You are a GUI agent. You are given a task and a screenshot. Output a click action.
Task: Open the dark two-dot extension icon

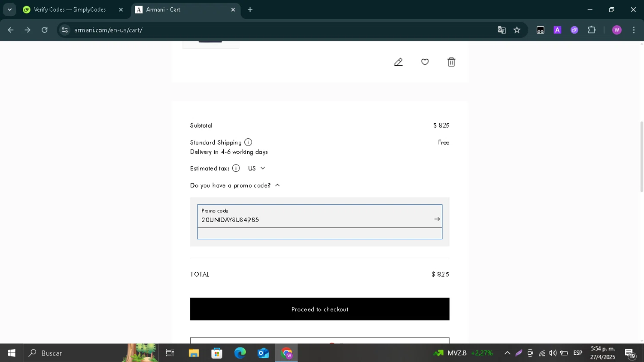(541, 30)
